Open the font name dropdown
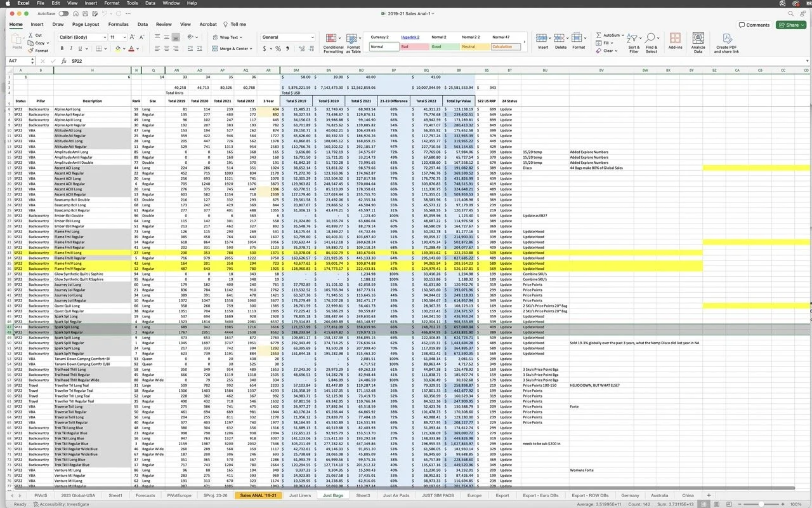 [x=104, y=37]
